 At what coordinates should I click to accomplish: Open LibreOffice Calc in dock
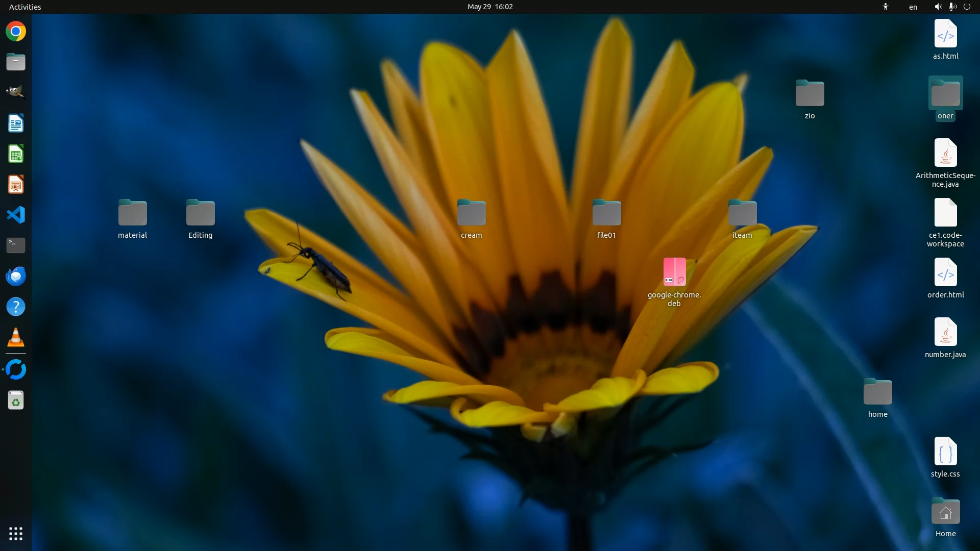point(16,154)
